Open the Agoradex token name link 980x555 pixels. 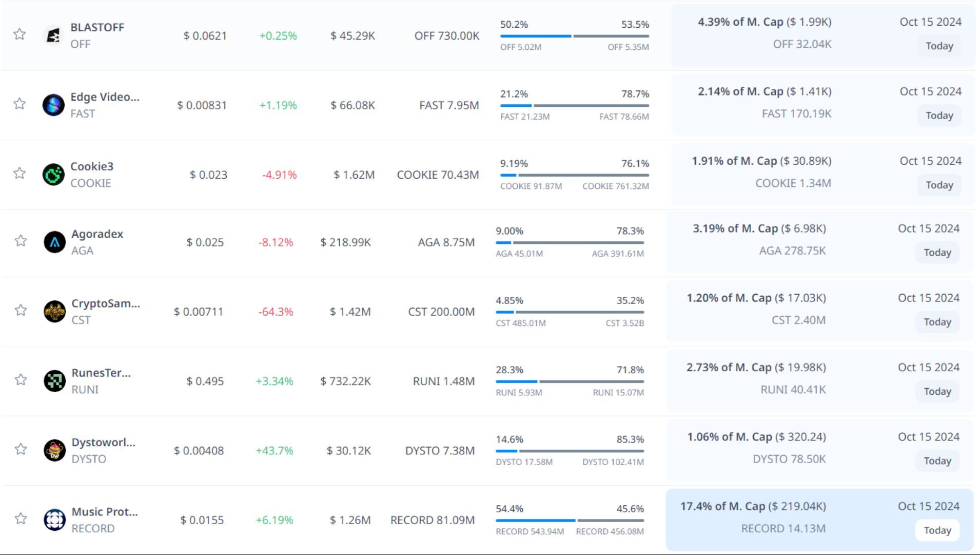point(97,234)
